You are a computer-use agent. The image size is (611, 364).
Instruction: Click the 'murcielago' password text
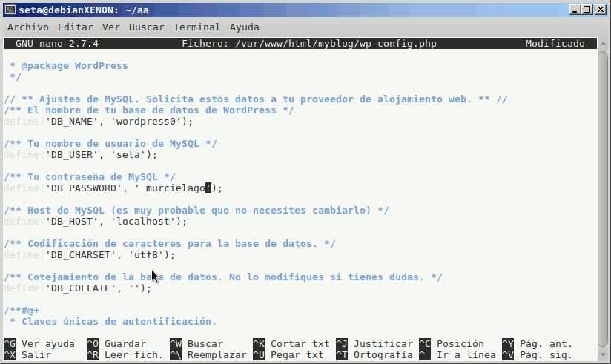click(175, 188)
